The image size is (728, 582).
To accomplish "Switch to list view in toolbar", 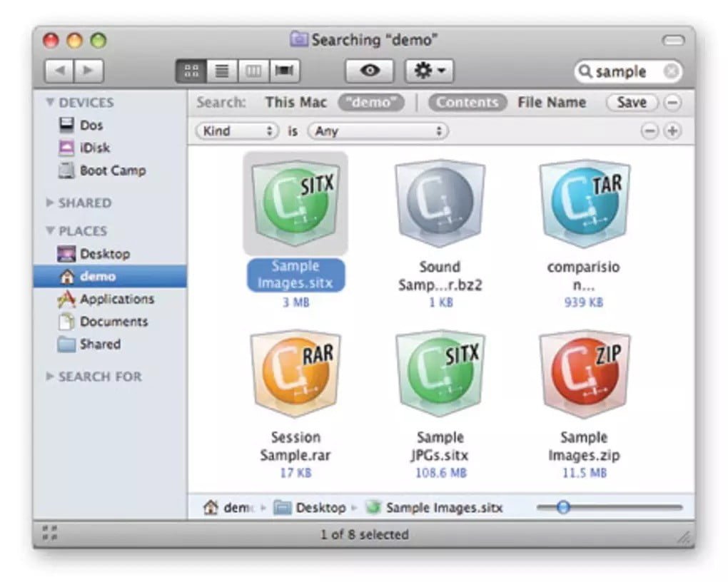I will coord(222,71).
